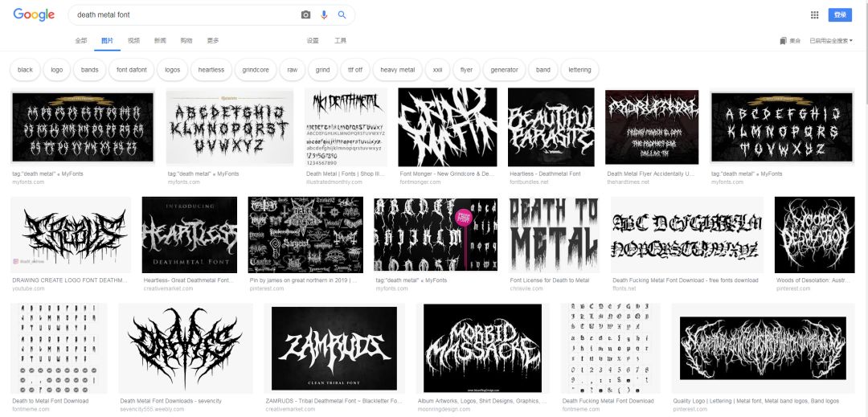Click 'DRAWING CREATE LOGO FONT DEATHM...' link
868x417 pixels.
[70, 280]
